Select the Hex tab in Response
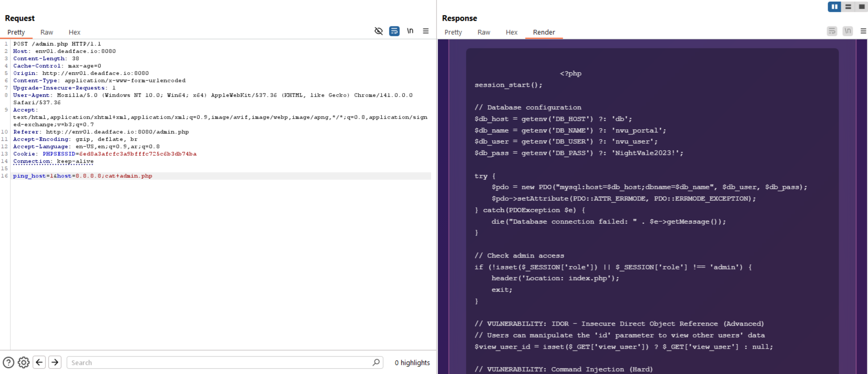Viewport: 868px width, 374px height. 511,32
